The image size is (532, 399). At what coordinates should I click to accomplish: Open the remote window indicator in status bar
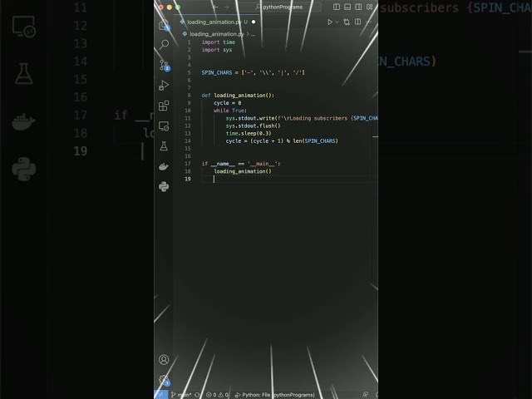coord(160,395)
